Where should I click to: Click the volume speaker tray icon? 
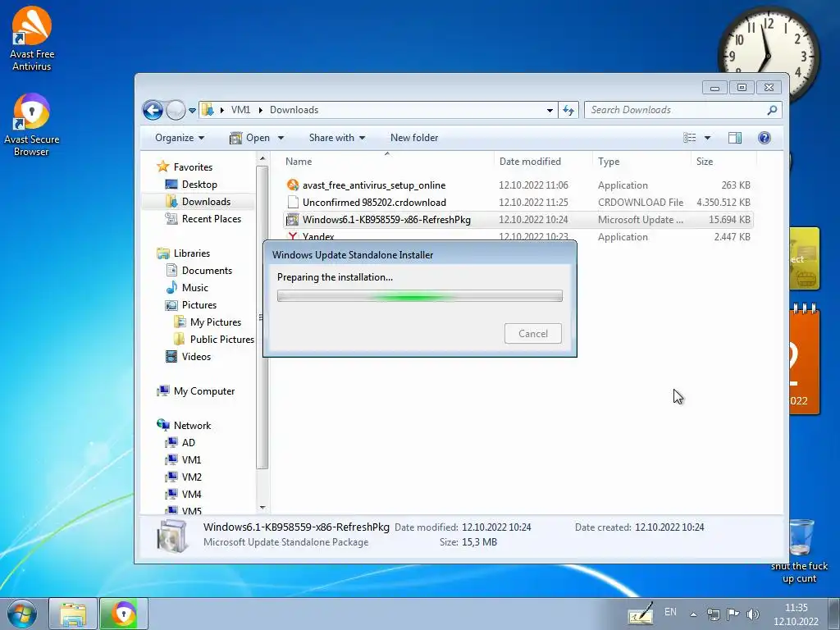pos(753,614)
